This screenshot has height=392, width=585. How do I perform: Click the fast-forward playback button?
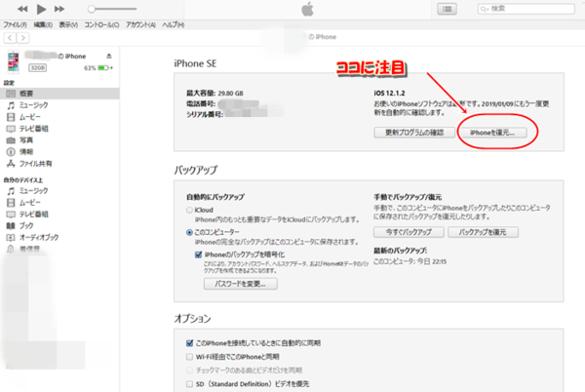[59, 9]
